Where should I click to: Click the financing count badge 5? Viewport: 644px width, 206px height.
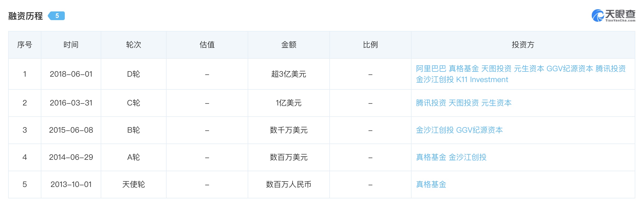point(57,16)
